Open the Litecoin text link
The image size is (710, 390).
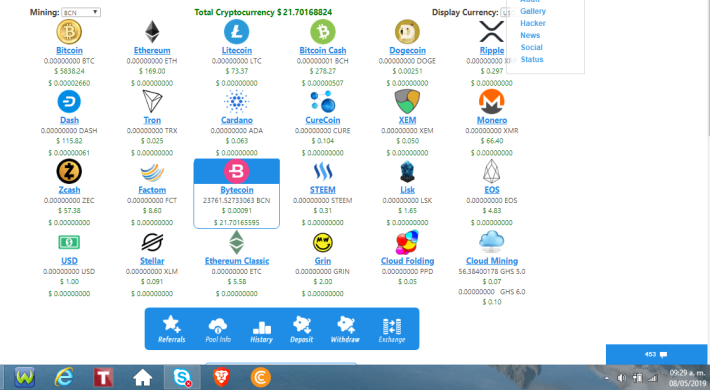point(236,50)
